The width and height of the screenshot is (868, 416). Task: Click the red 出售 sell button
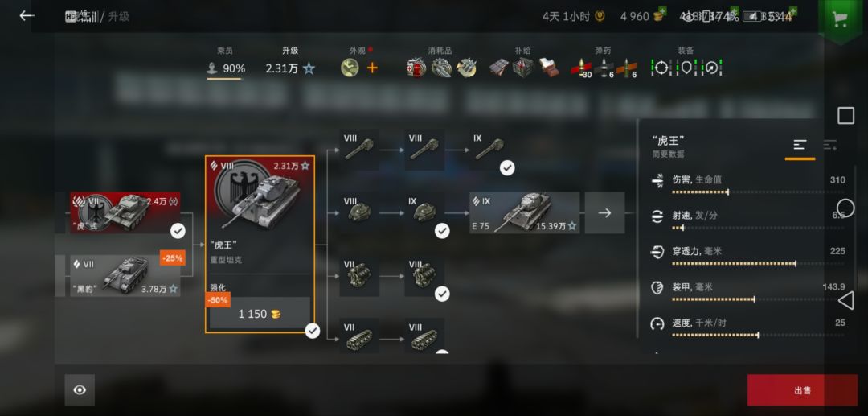pos(802,390)
